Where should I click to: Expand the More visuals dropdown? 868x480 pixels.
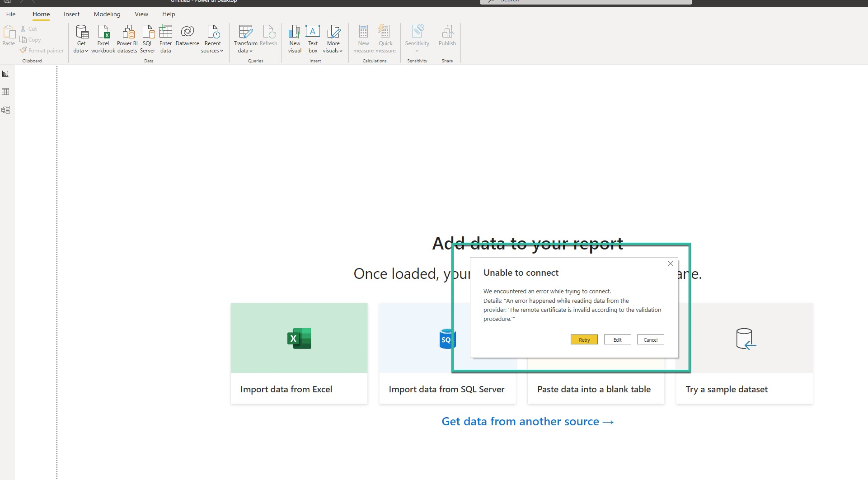point(333,39)
